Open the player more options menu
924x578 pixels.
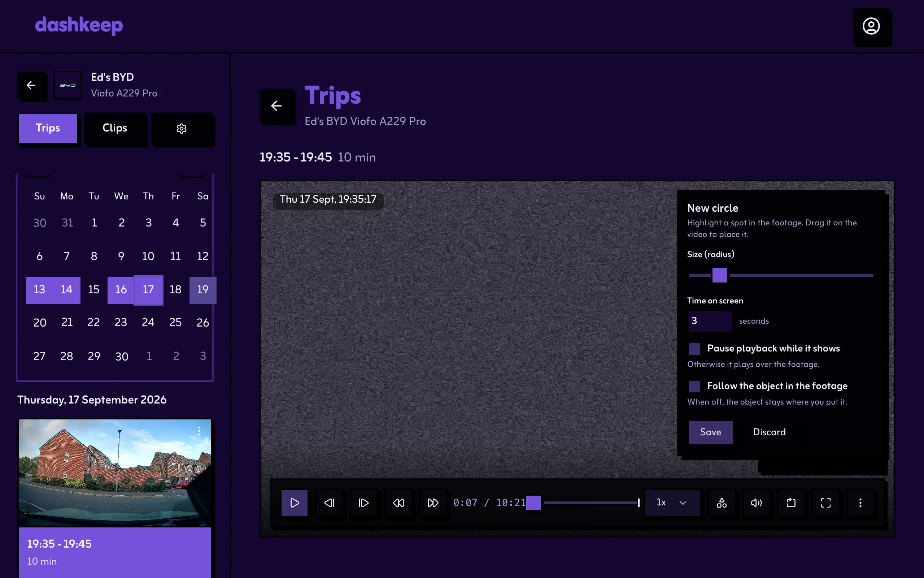[x=860, y=503]
